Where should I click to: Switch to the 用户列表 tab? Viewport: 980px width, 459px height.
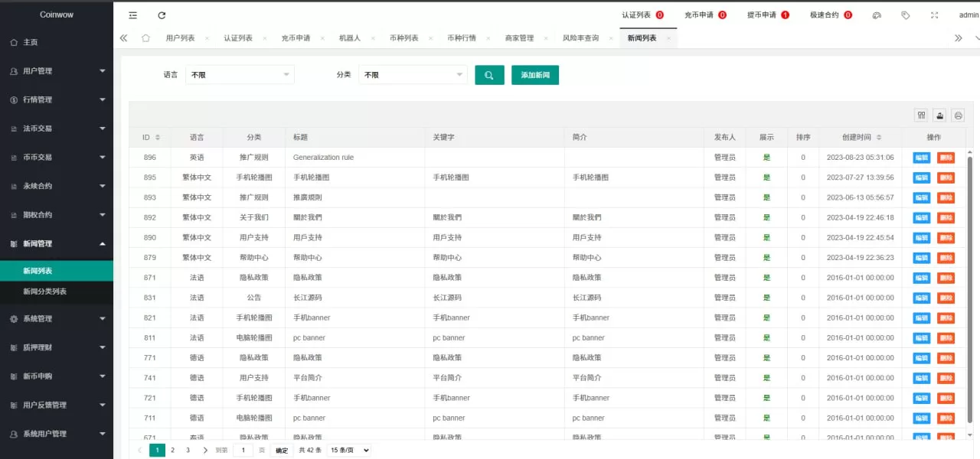click(181, 36)
